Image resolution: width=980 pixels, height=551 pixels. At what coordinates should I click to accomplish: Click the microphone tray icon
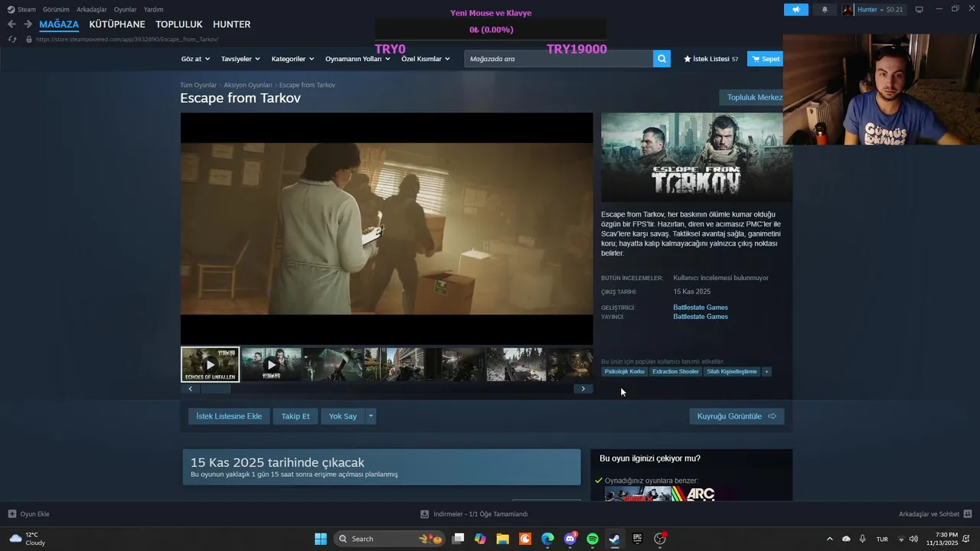coord(863,539)
